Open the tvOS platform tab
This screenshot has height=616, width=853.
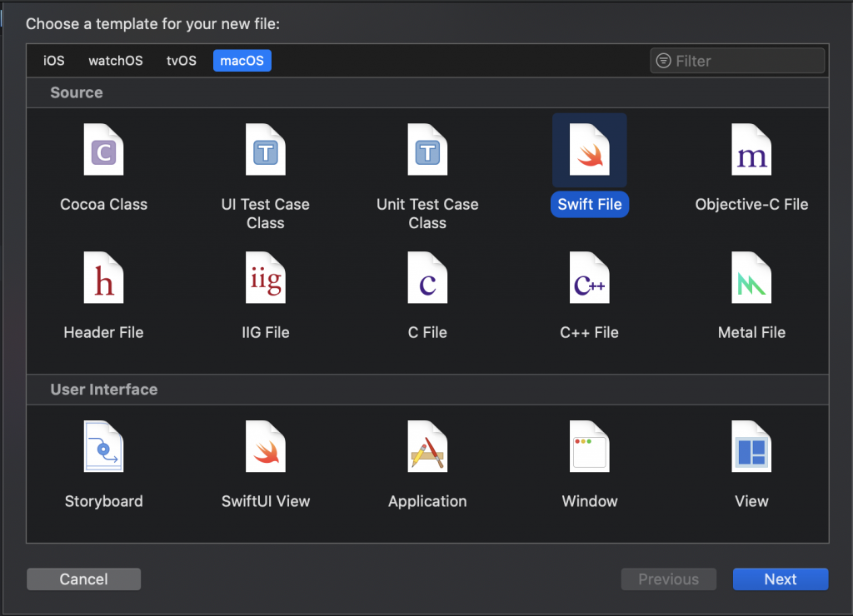coord(181,60)
